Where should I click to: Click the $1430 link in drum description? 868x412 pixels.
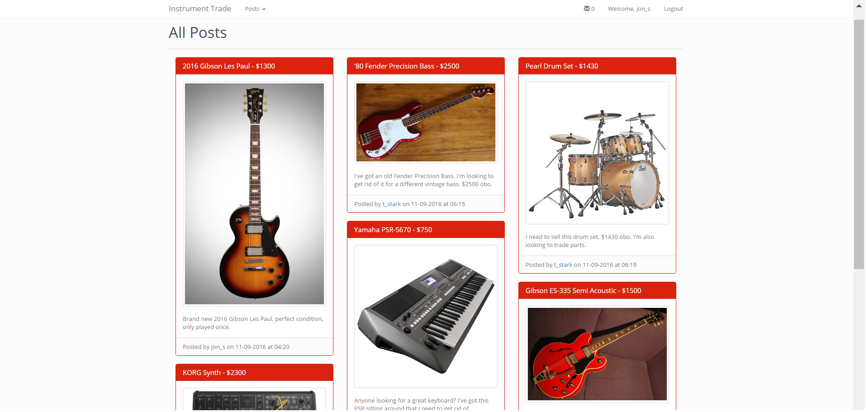point(609,237)
